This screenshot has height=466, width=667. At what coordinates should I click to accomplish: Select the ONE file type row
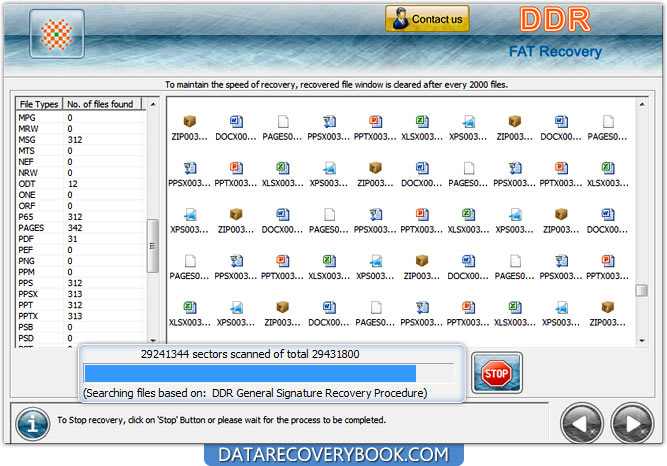pos(81,195)
